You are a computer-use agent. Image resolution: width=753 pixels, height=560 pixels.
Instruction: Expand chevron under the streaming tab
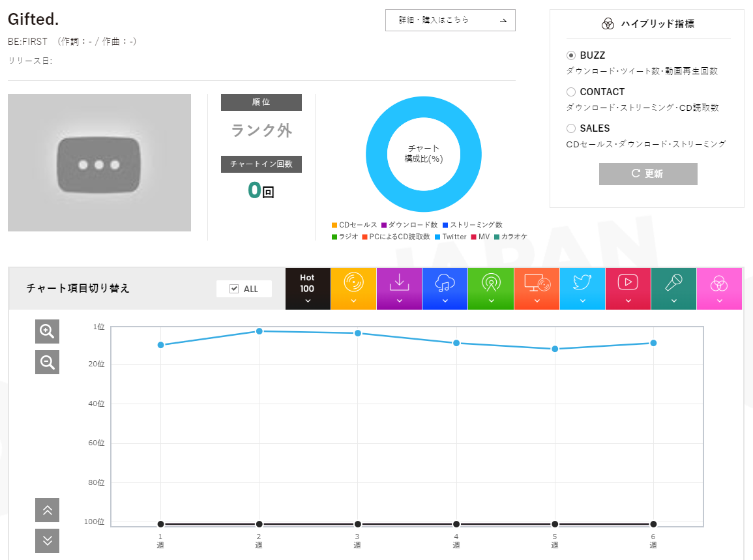445,301
